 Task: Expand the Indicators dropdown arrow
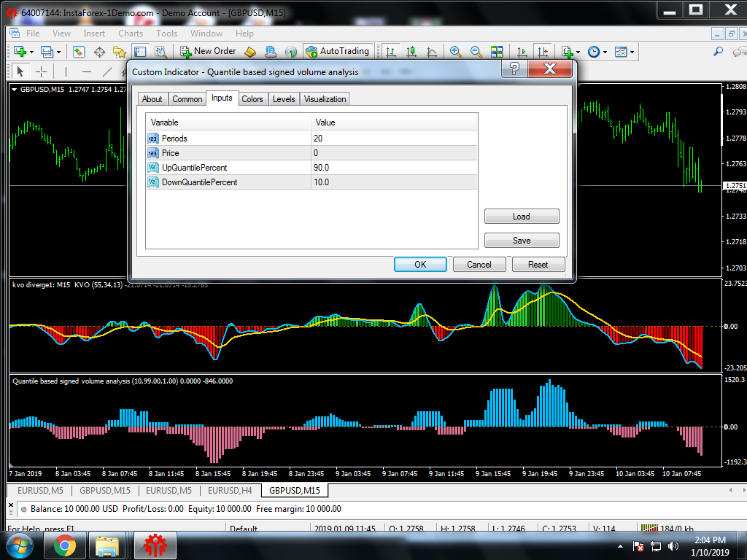[578, 52]
